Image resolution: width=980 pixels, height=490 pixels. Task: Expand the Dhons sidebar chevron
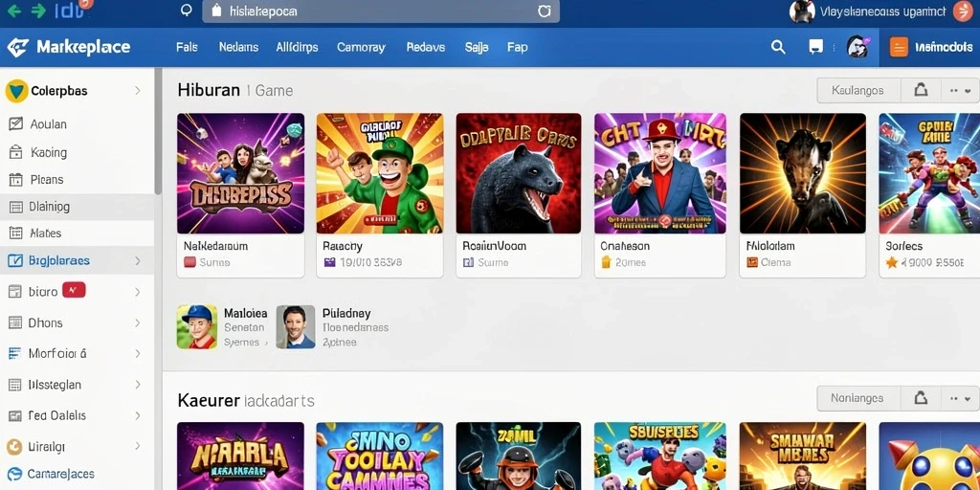click(138, 323)
